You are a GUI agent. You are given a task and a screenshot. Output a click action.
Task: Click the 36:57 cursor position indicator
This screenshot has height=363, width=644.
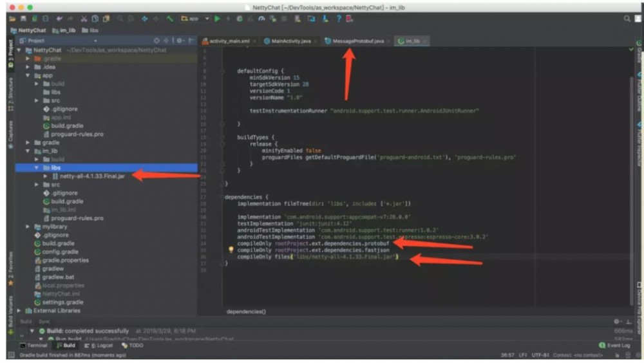(507, 355)
